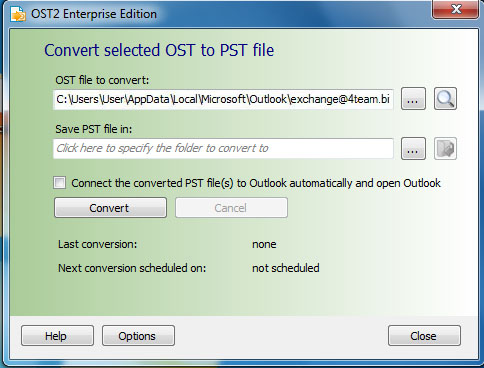
Task: Search for OST files with magnifier icon
Action: tap(445, 99)
